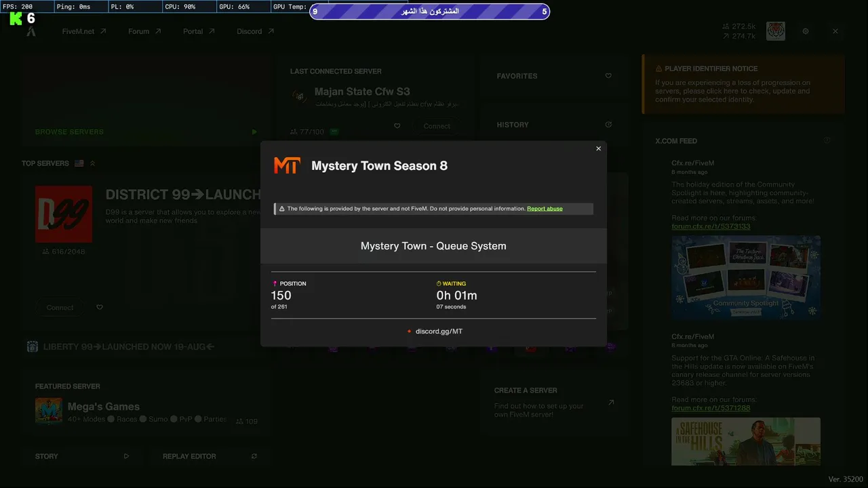Click the Ver. 35200 version label
868x488 pixels.
pos(846,479)
